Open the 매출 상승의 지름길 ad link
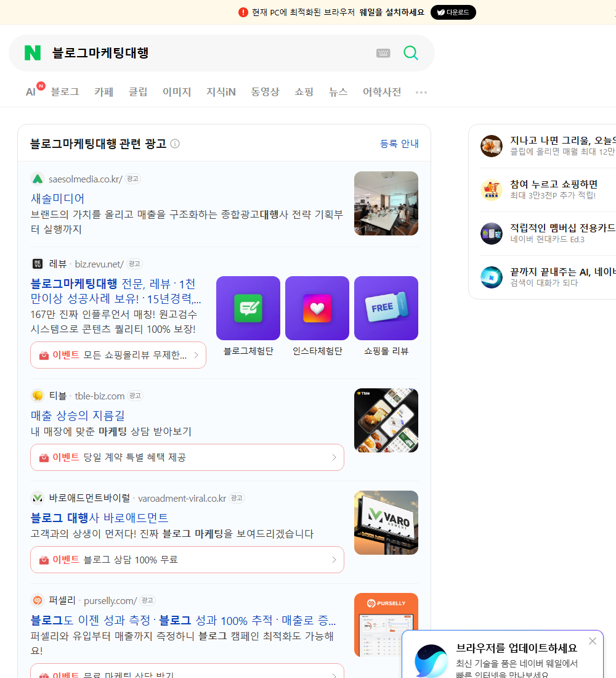 coord(78,415)
